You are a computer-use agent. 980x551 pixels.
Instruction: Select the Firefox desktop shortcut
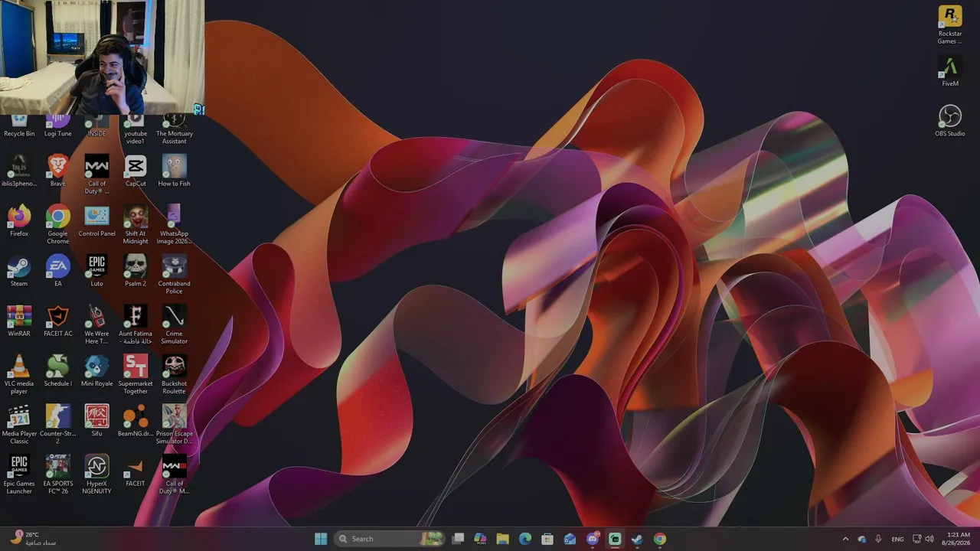click(x=19, y=220)
